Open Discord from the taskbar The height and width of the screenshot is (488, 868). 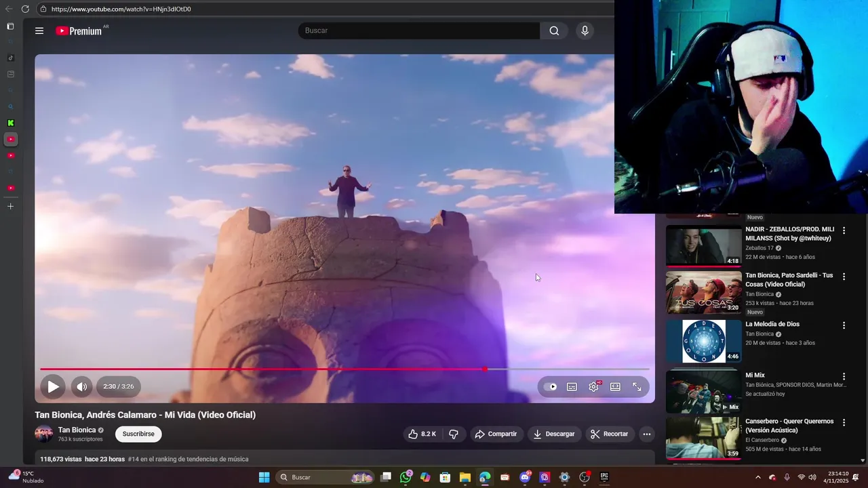click(x=524, y=477)
